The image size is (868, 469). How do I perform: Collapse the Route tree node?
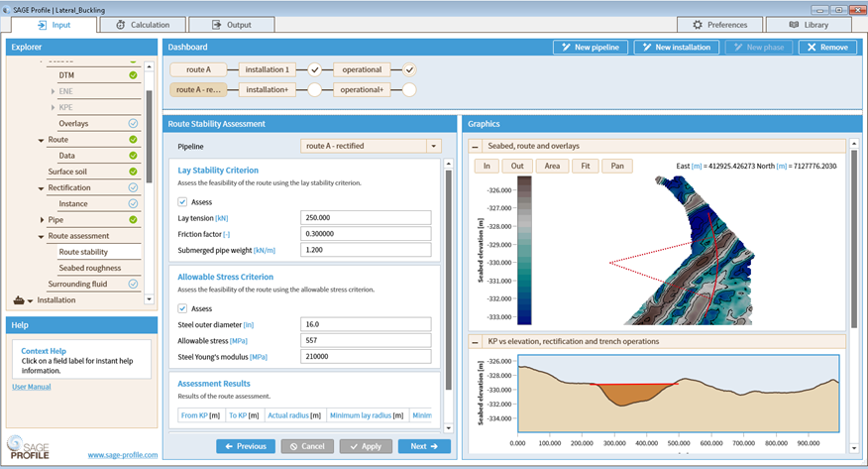[x=41, y=140]
